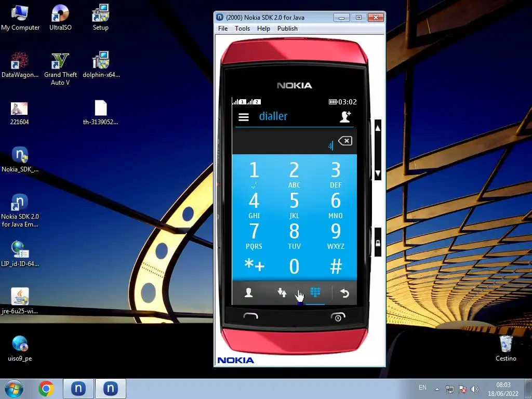532x399 pixels.
Task: Open call log arrows tab
Action: pyautogui.click(x=282, y=292)
